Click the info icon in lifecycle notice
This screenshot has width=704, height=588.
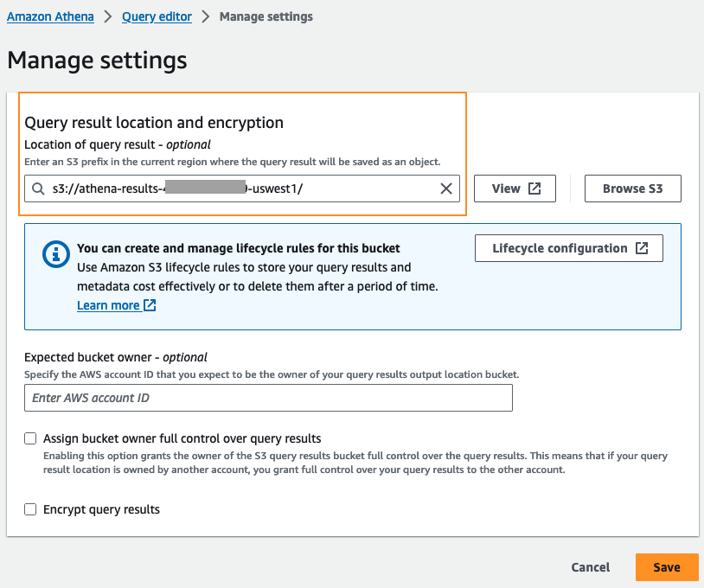point(55,254)
